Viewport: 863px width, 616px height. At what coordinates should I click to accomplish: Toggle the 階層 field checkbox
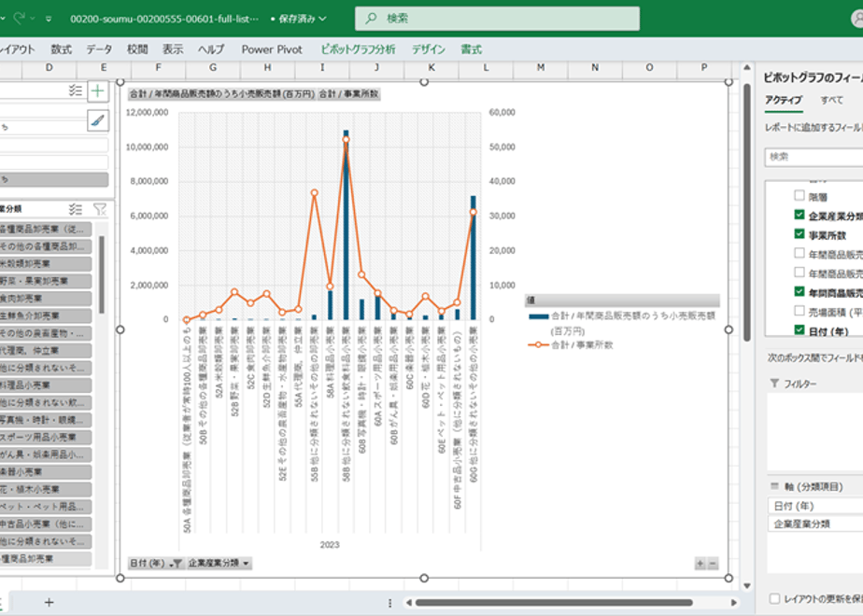tap(799, 195)
